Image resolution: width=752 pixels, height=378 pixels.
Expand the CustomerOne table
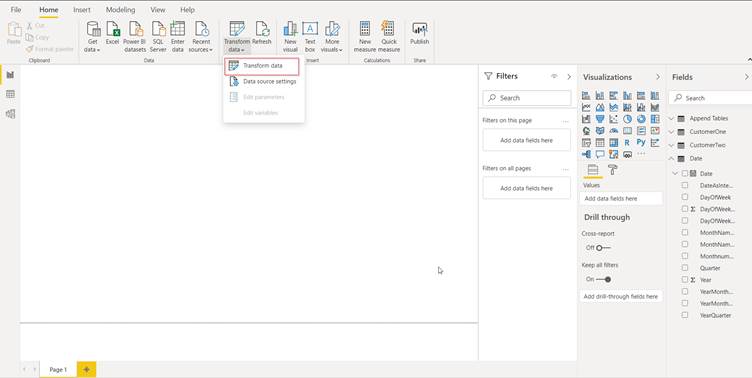tap(672, 131)
